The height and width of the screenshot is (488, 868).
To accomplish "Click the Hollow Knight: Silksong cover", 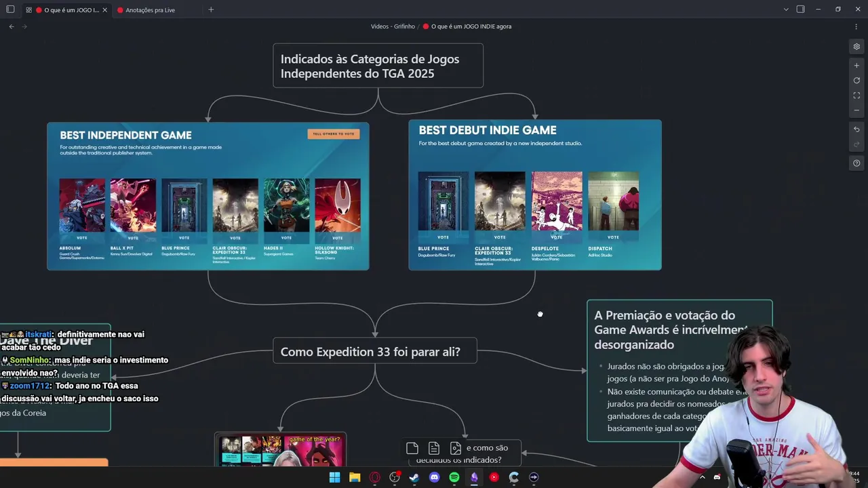I will (x=338, y=205).
